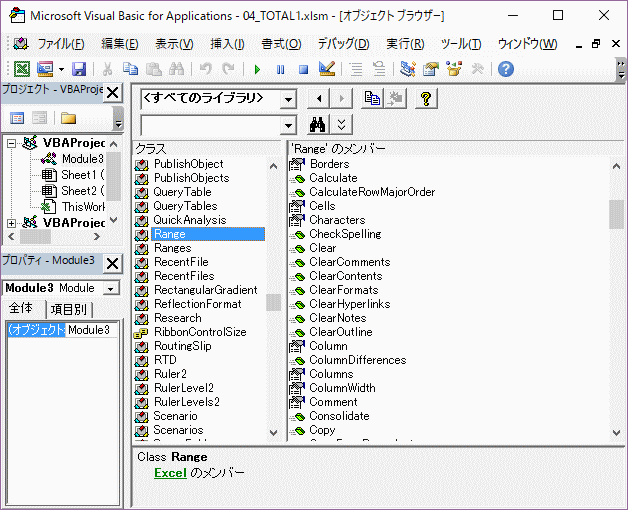Open the デバッグ(D) menu
Viewport: 628px width, 510px height.
coord(344,44)
